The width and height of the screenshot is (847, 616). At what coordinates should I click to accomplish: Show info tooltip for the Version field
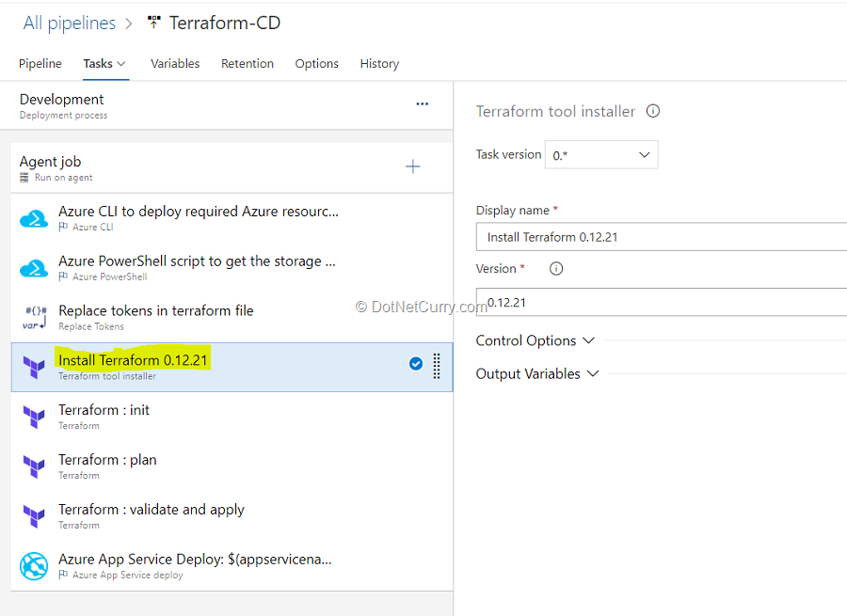tap(556, 268)
